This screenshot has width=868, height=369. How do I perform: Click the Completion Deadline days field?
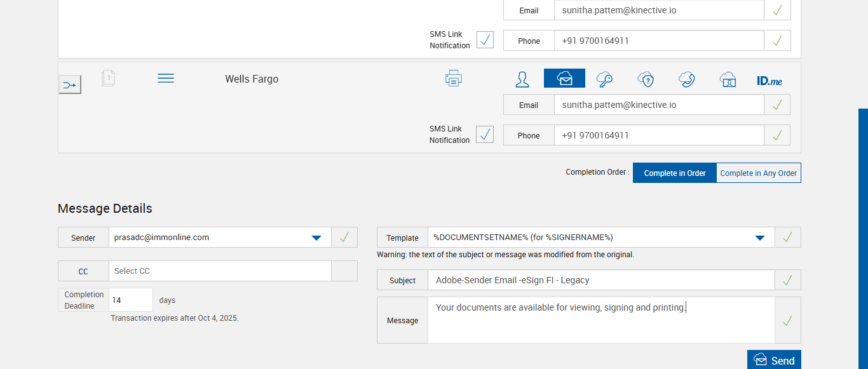coord(131,300)
